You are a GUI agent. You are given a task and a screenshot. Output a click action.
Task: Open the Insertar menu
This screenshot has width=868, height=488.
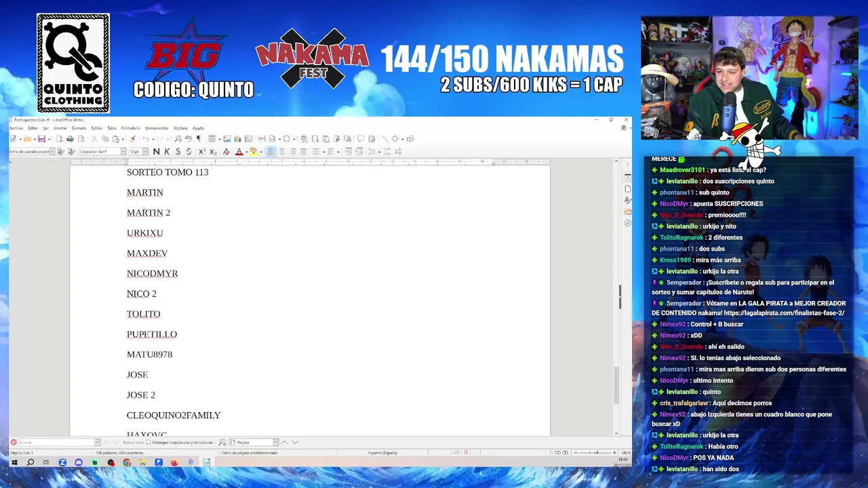60,128
